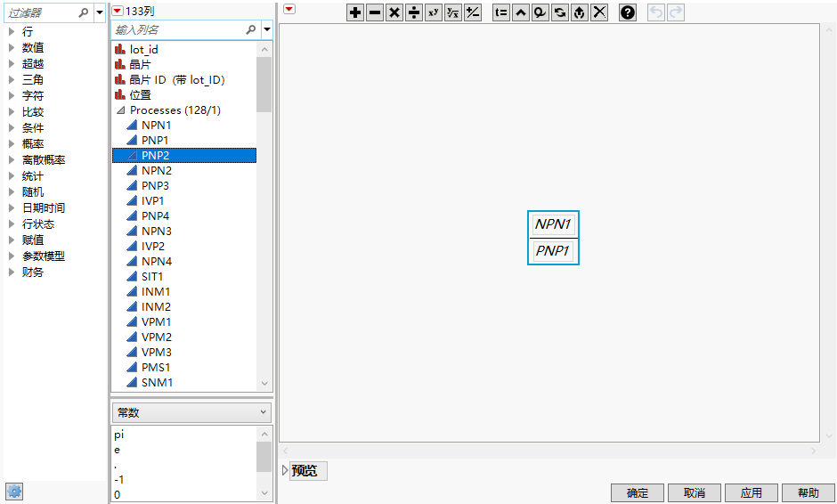Screen dimensions: 837x504
Task: Click the search magnifier in 输入列名 box
Action: (x=251, y=29)
